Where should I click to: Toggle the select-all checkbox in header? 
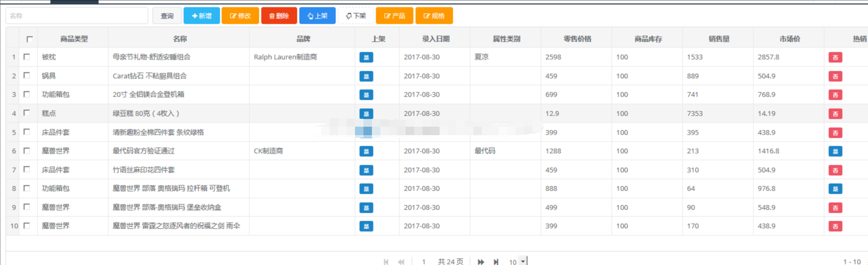(x=30, y=39)
